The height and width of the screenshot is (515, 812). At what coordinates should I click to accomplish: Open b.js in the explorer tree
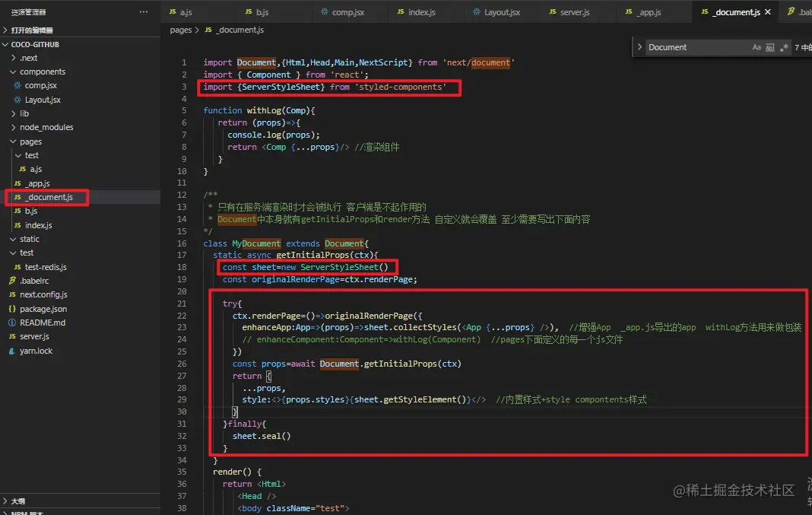coord(31,211)
